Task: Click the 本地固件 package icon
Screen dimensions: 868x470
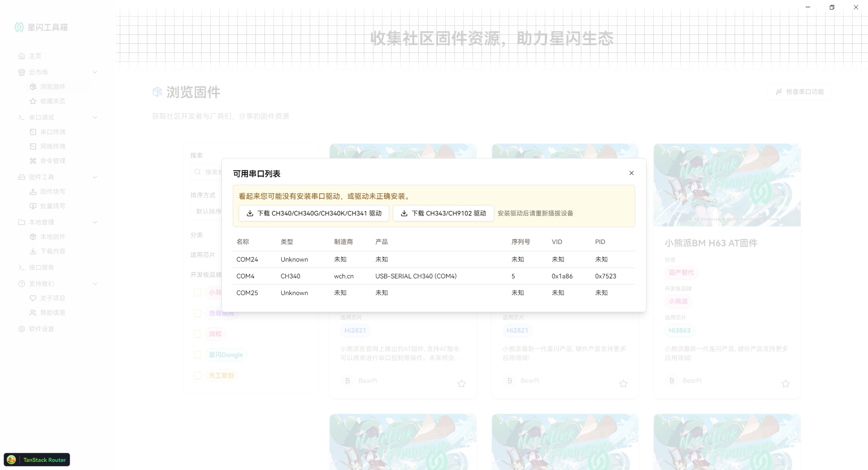Action: point(33,237)
